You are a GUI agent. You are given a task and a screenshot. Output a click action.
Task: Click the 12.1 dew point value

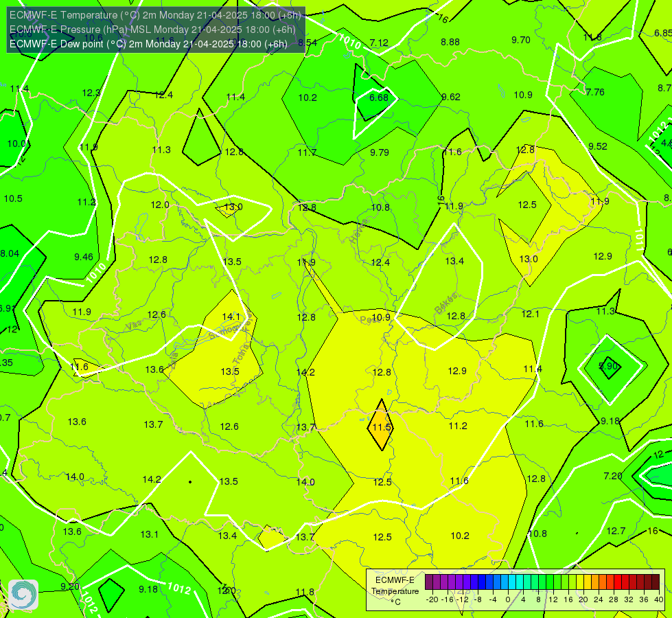click(x=530, y=314)
